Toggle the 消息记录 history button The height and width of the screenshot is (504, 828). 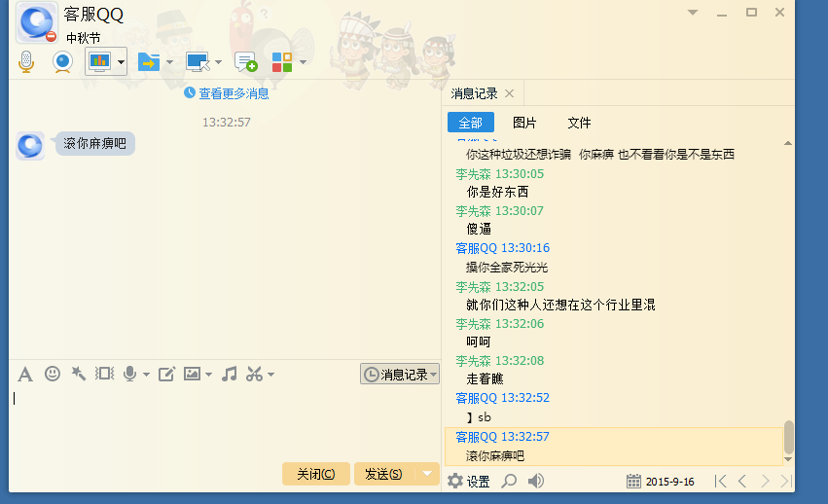click(400, 374)
